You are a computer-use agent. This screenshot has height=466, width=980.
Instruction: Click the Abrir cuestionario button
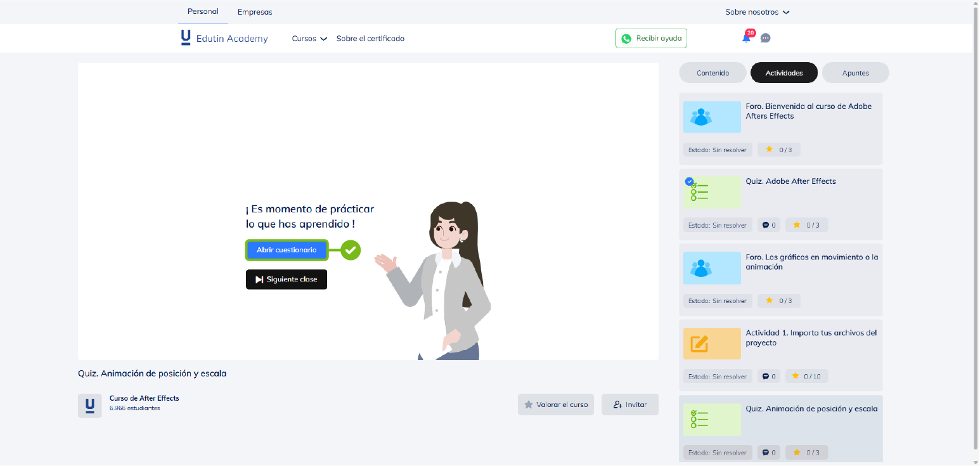coord(287,250)
